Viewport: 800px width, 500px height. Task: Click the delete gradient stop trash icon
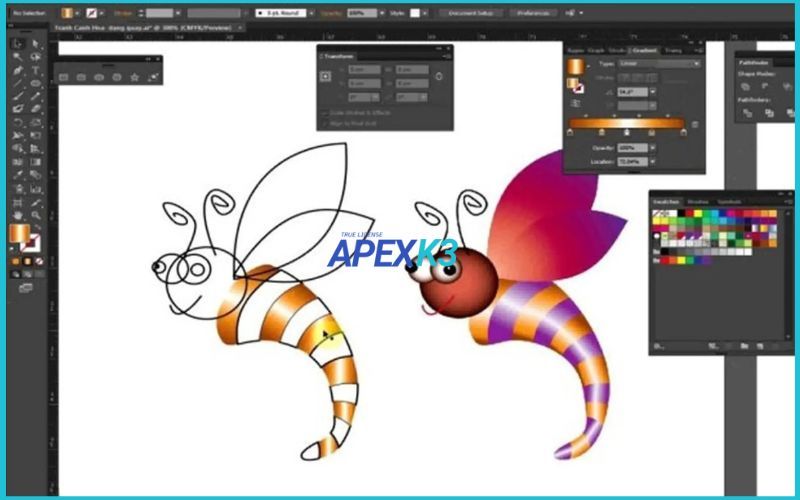(694, 124)
